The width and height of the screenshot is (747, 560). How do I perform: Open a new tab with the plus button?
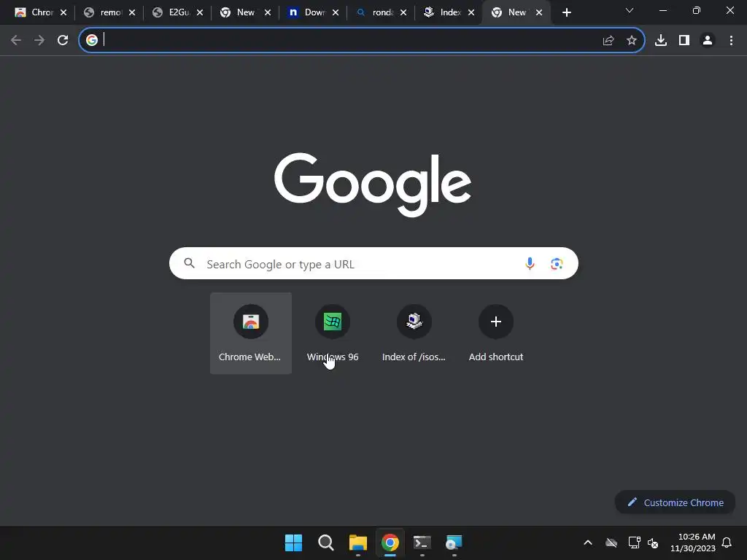(566, 12)
